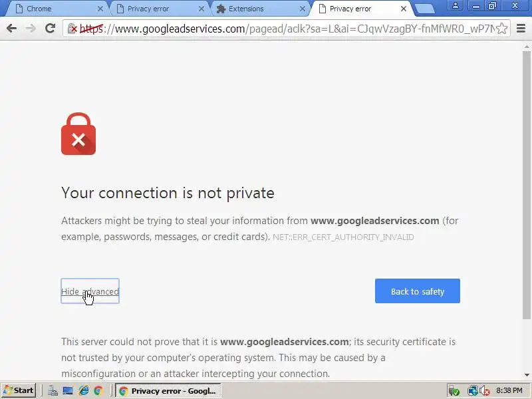Switch to the Extensions tab

coord(246,9)
